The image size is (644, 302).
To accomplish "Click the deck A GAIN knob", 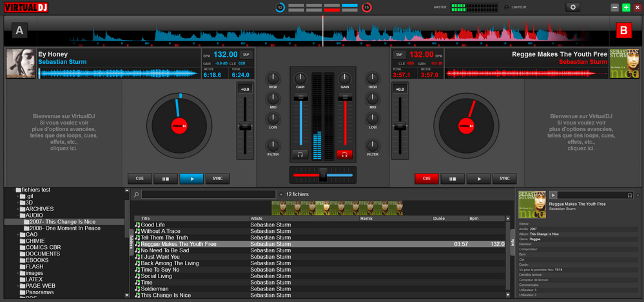I will click(300, 77).
